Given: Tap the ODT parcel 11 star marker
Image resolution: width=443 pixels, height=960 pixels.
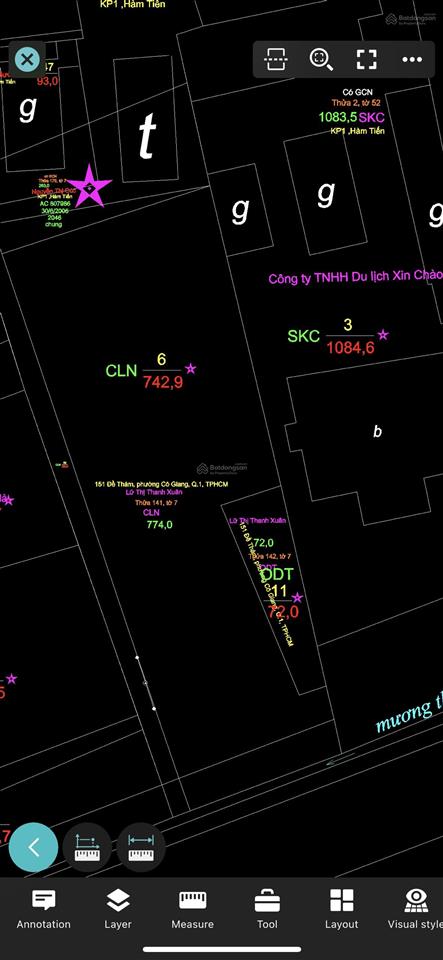Looking at the screenshot, I should point(297,598).
